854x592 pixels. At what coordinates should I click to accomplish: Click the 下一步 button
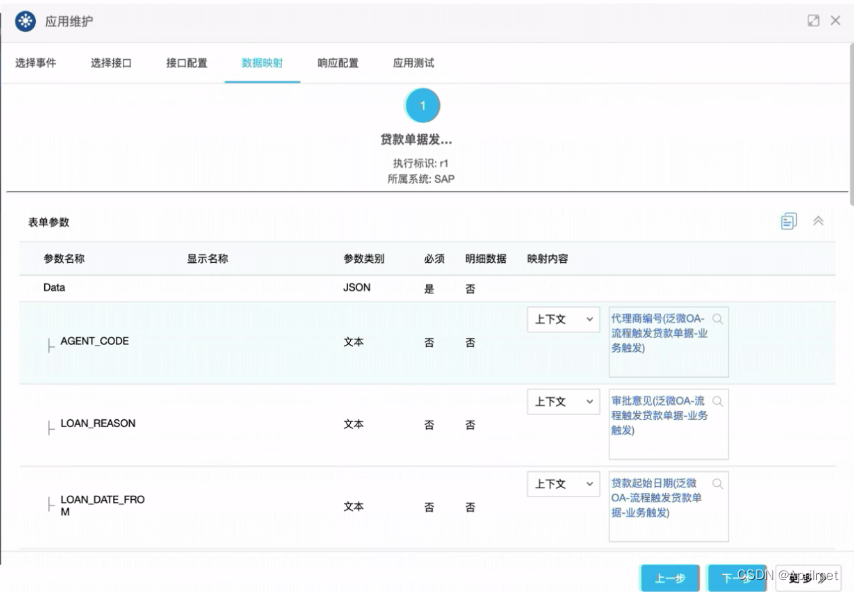pos(736,578)
